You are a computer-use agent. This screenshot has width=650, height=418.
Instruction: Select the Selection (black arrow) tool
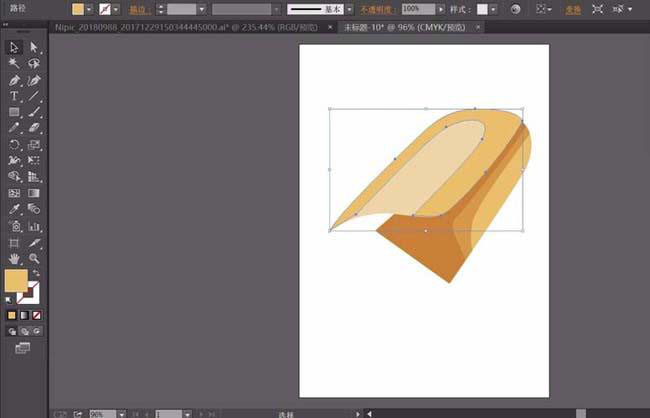tap(14, 47)
